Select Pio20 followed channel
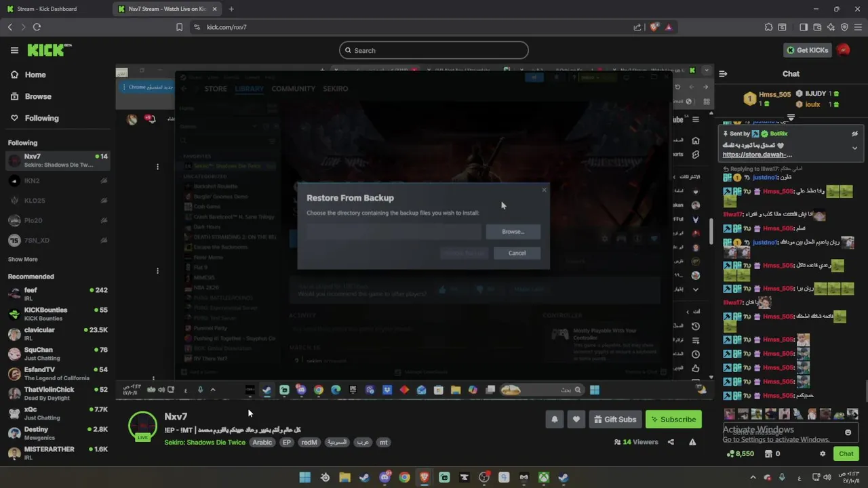Image resolution: width=868 pixels, height=488 pixels. 58,220
